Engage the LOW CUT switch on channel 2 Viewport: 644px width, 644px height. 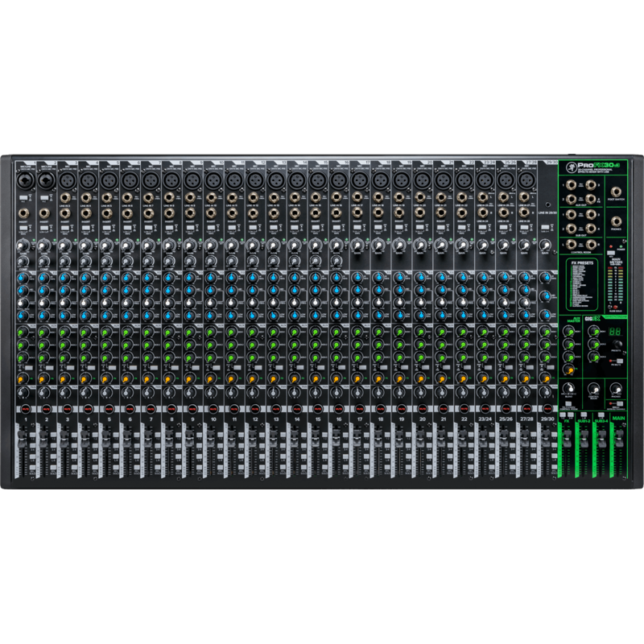45,228
